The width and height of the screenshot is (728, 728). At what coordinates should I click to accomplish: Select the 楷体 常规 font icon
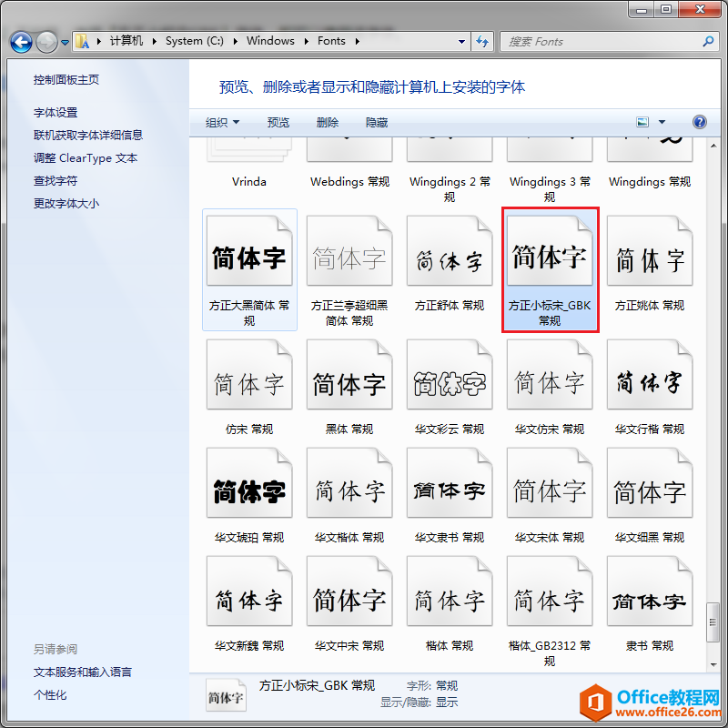pyautogui.click(x=450, y=591)
